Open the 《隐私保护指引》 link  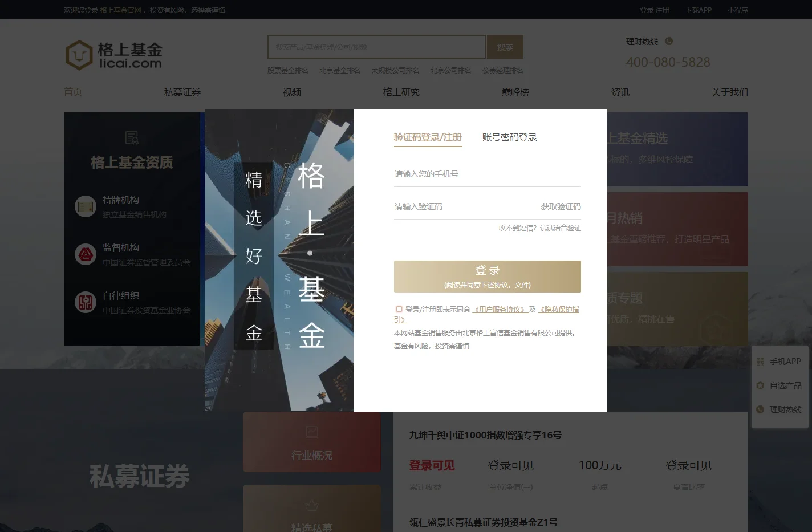[x=559, y=310]
